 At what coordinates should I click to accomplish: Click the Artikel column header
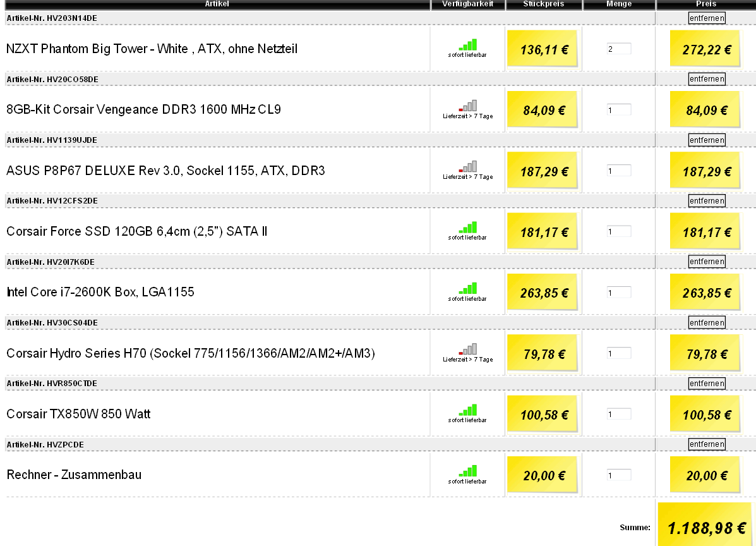pos(217,4)
